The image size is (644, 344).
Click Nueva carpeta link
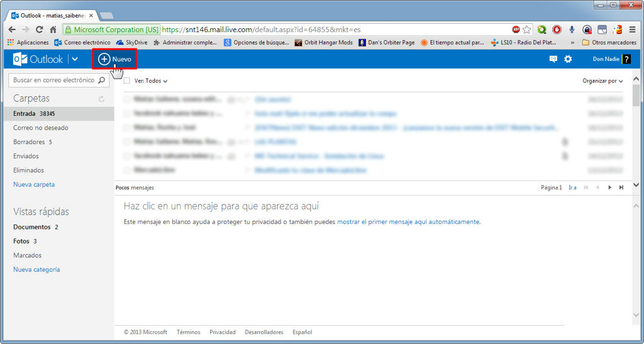coord(34,184)
